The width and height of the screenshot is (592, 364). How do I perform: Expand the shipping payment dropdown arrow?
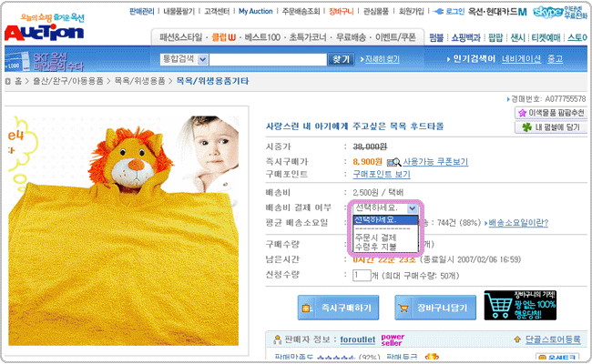click(x=413, y=208)
